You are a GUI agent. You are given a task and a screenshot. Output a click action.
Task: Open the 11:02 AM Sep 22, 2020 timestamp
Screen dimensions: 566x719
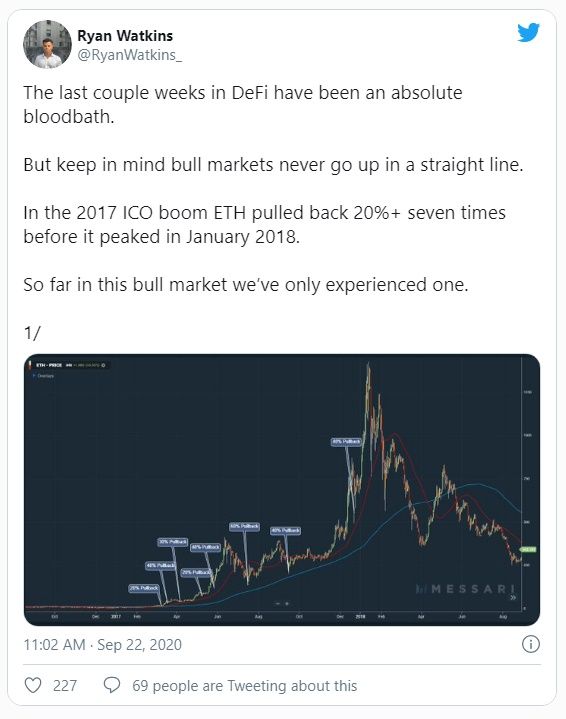(103, 645)
